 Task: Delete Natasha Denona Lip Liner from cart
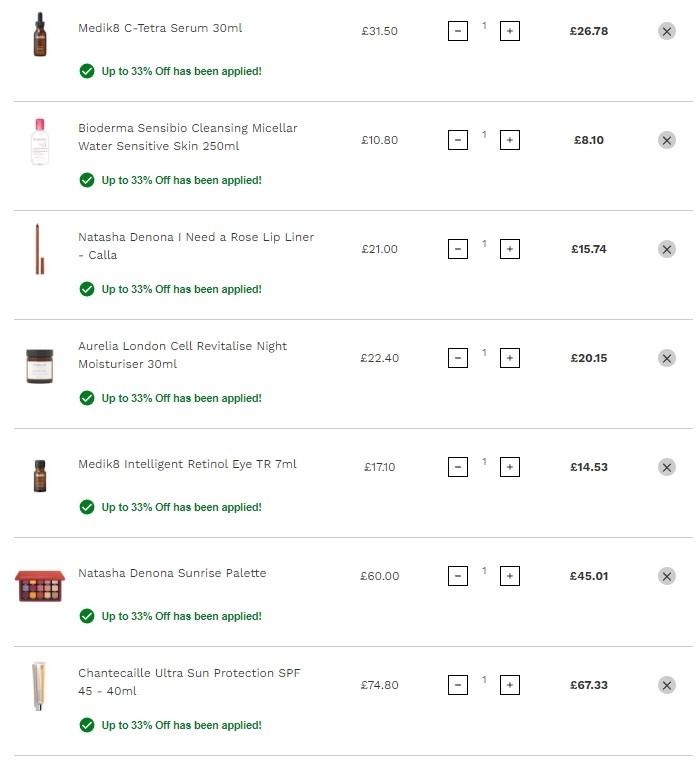tap(666, 249)
